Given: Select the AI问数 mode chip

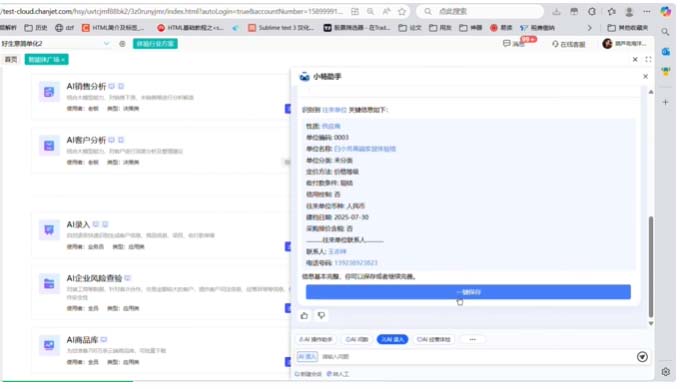Looking at the screenshot, I should click(357, 340).
